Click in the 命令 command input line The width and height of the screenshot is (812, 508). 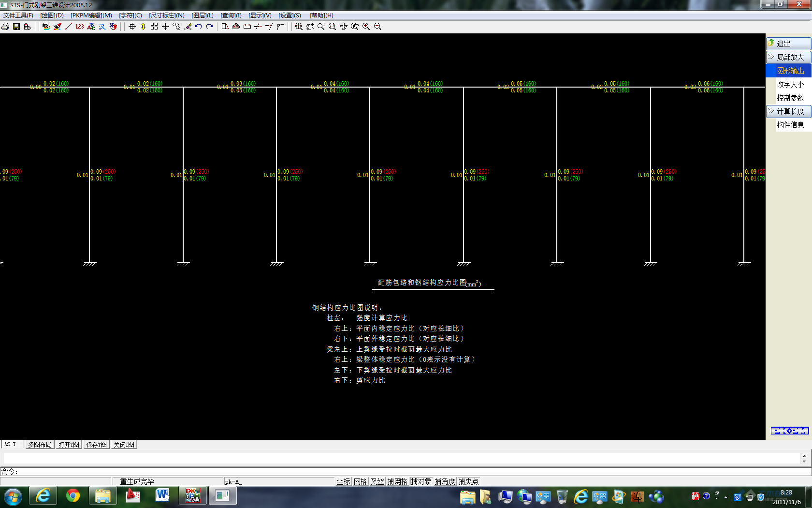click(406, 472)
